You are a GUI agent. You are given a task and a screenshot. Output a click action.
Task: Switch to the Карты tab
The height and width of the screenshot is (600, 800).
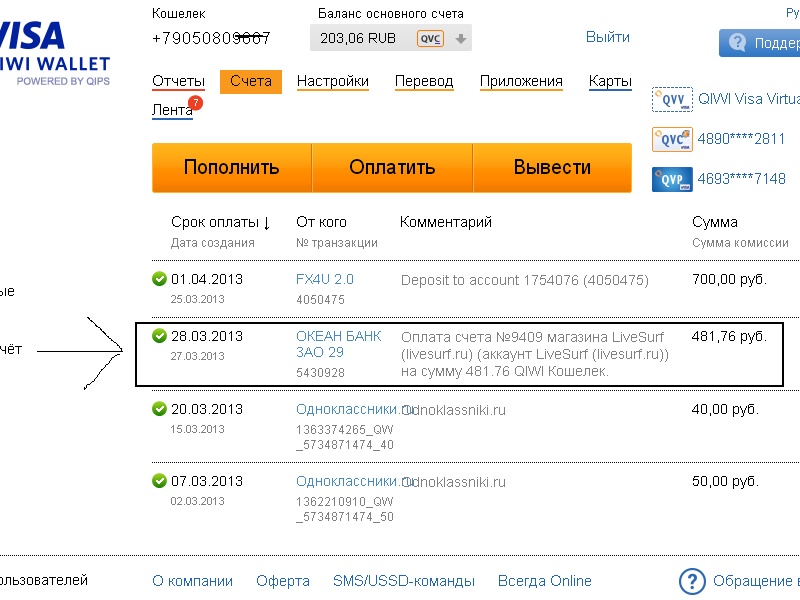click(610, 81)
